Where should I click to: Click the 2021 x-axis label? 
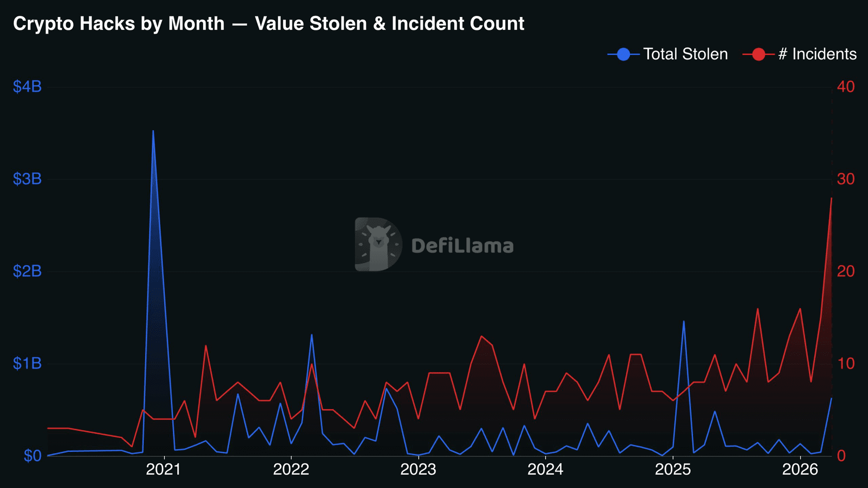coord(164,469)
